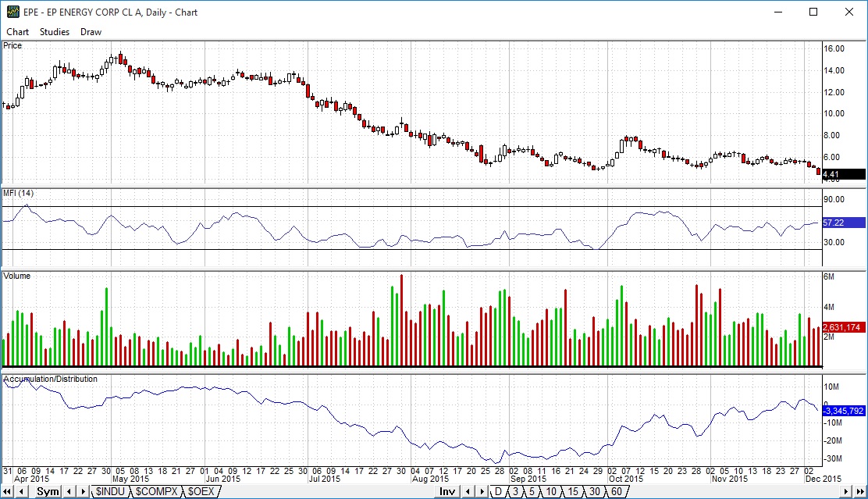Select the $COMPX symbol tab
Screen dimensions: 868x499
(x=157, y=492)
